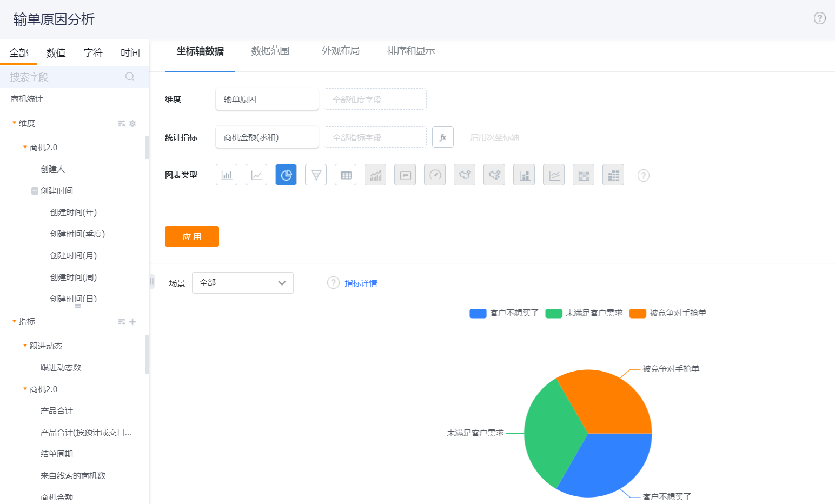Select the line chart type
The image size is (835, 504).
pyautogui.click(x=256, y=175)
